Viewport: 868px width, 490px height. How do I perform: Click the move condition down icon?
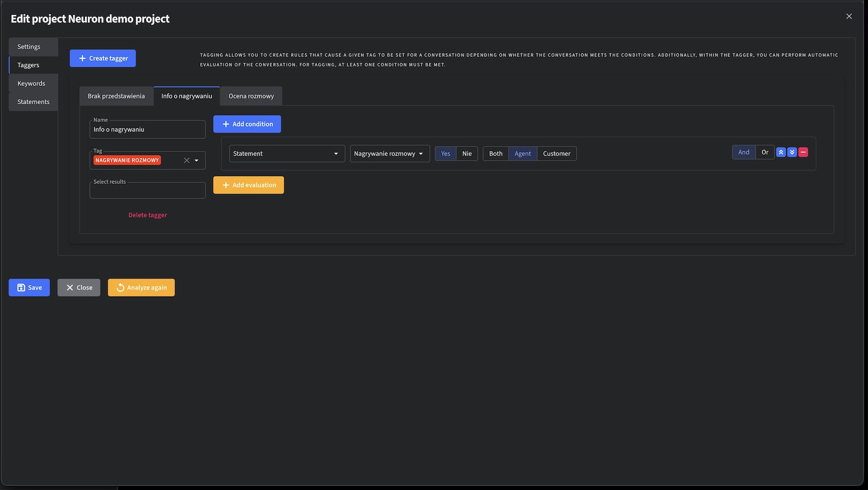tap(792, 152)
